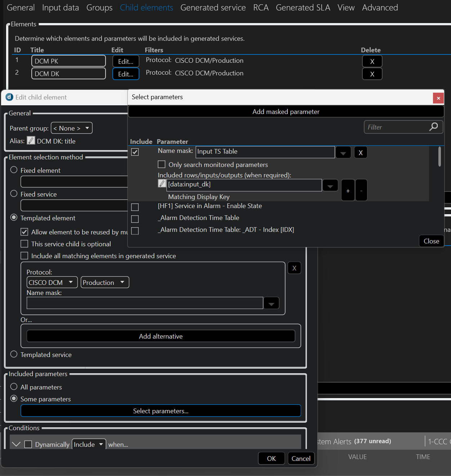451x476 pixels.
Task: Enable Only search monitored parameters
Action: pos(162,164)
